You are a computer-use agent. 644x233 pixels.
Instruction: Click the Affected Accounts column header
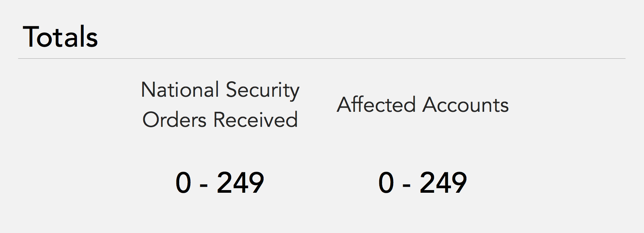point(423,105)
